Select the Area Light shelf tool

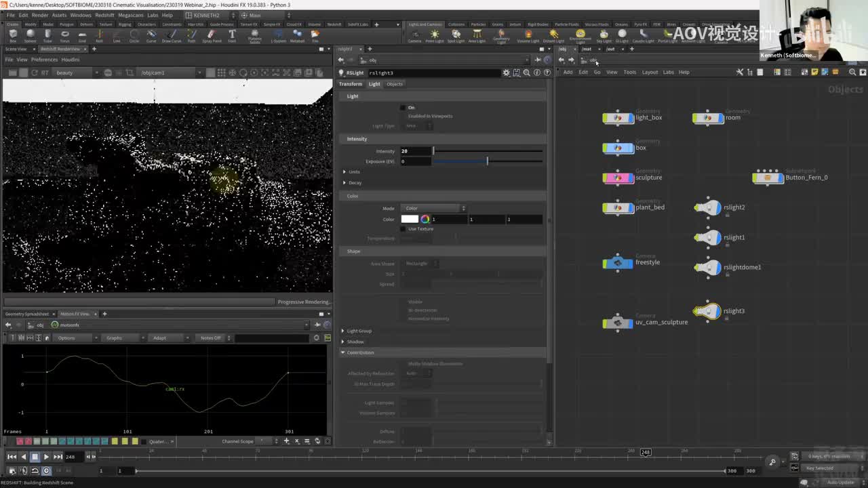477,35
